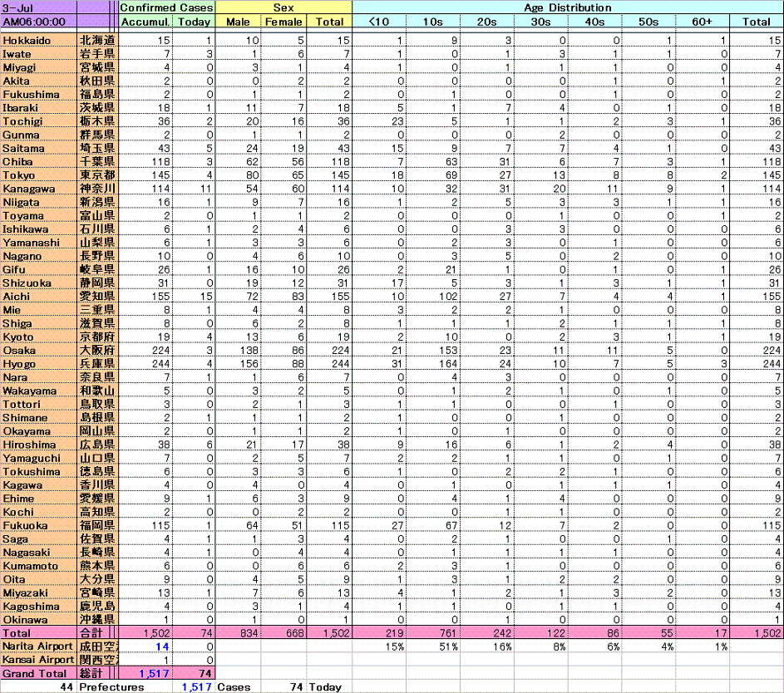Select the Osaka prefecture name cell
784x693 pixels.
(x=38, y=350)
